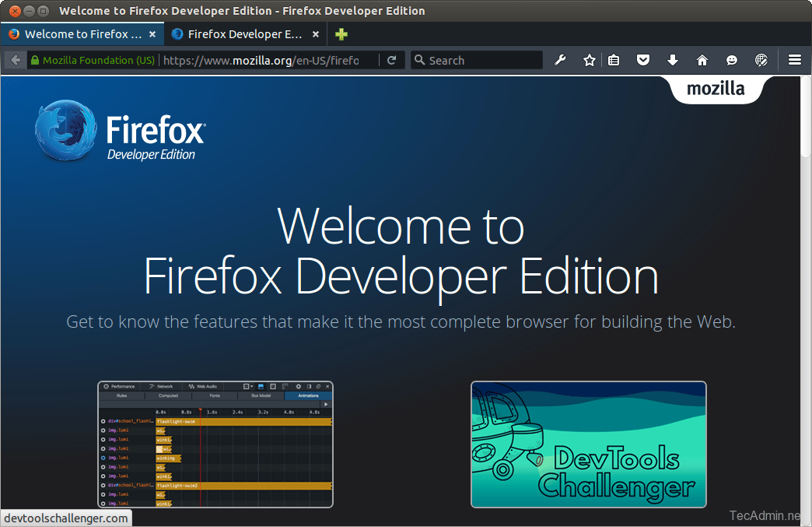Open a new tab with plus button
The image size is (812, 527).
[x=341, y=34]
